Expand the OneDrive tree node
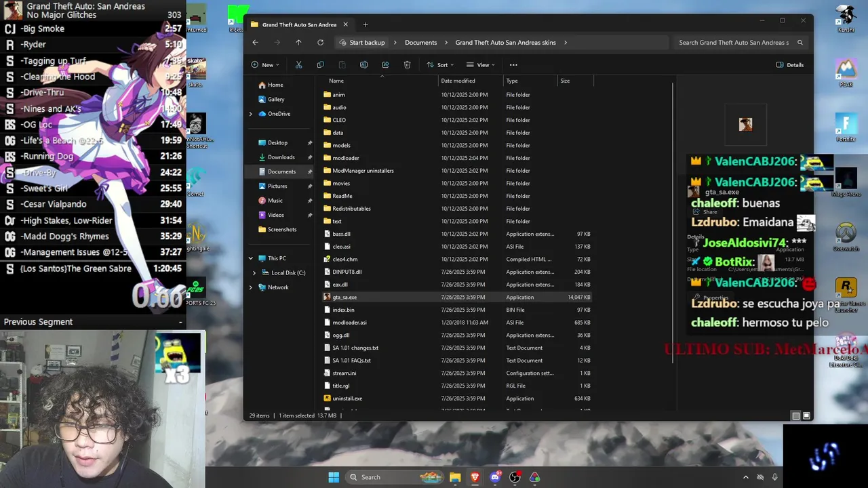868x488 pixels. (x=250, y=114)
